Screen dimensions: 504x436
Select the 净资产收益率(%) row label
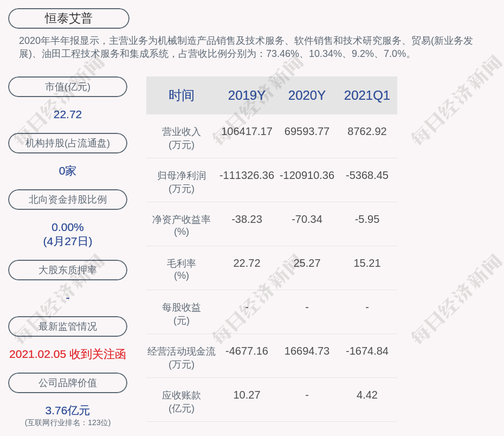point(181,226)
